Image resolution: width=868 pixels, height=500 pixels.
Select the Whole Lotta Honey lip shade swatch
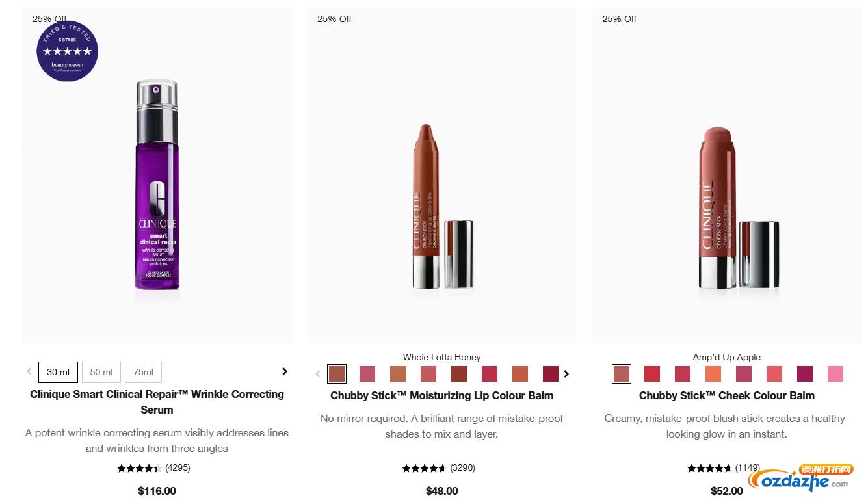pos(337,374)
